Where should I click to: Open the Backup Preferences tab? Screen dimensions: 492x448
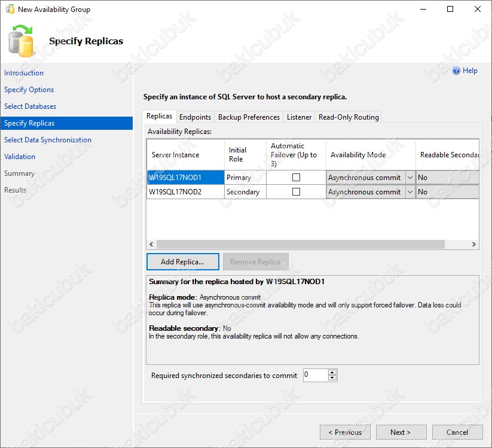[x=249, y=117]
